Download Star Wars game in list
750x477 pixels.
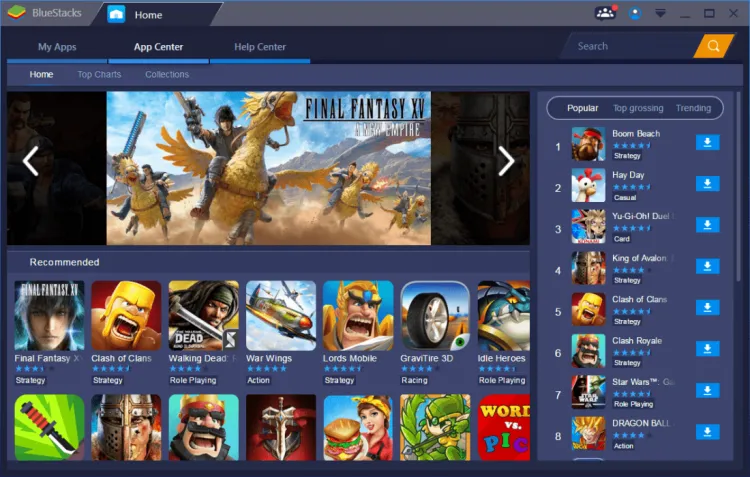click(x=707, y=390)
